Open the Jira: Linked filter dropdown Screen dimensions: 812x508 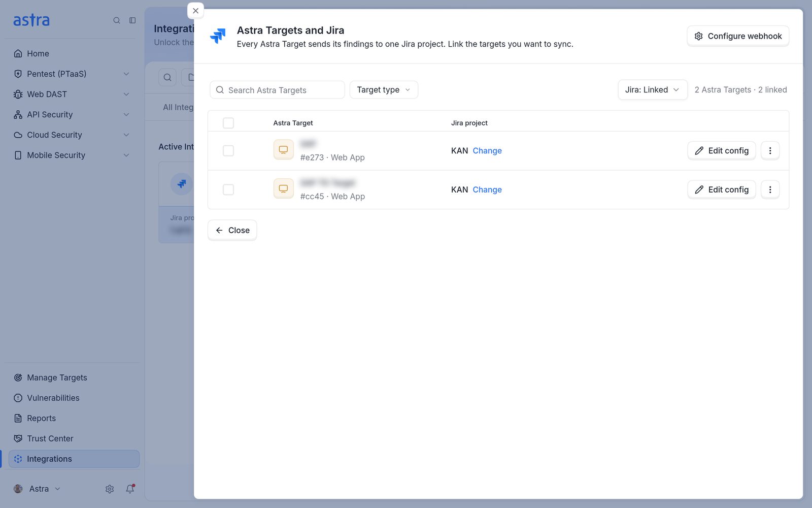pos(653,90)
